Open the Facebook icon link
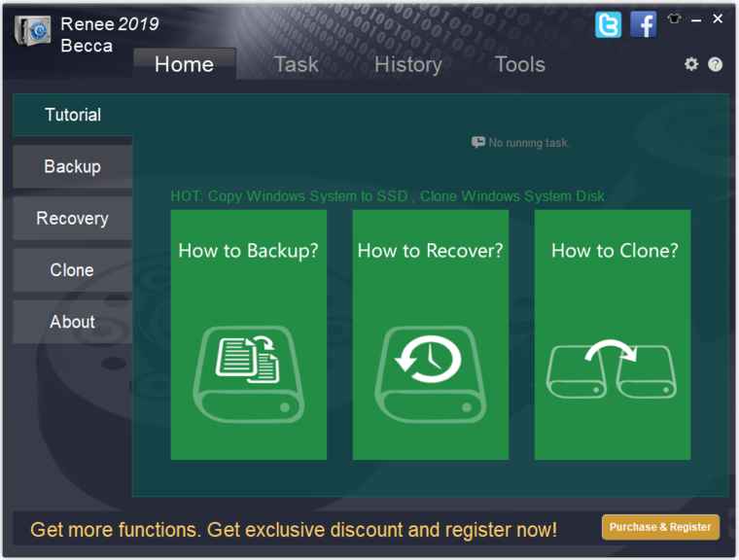 (x=644, y=24)
